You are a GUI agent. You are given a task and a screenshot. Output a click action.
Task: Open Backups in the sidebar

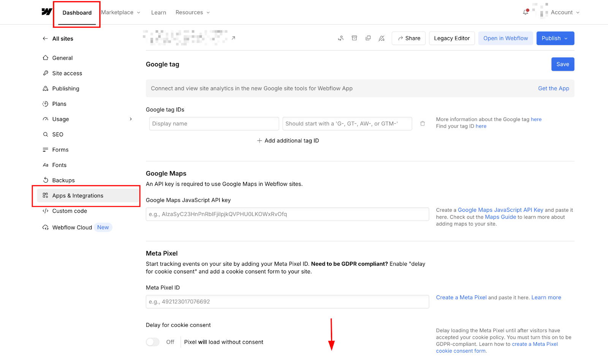[x=63, y=180]
